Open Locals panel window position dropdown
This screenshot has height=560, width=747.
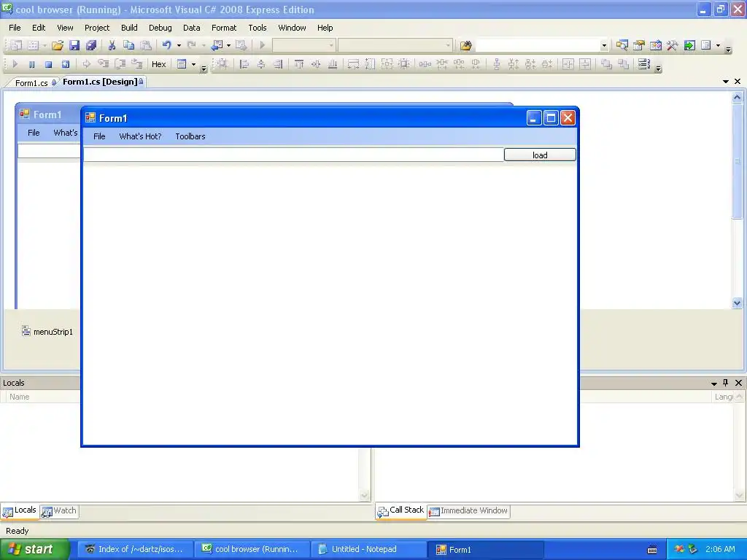tap(713, 384)
